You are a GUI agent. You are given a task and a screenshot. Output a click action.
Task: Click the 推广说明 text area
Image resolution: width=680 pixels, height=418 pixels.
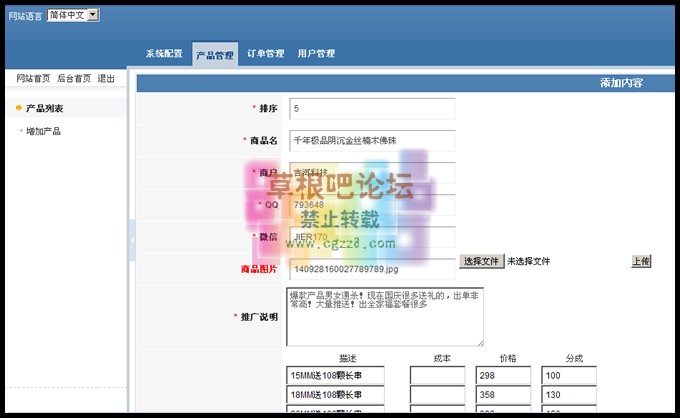(x=385, y=317)
